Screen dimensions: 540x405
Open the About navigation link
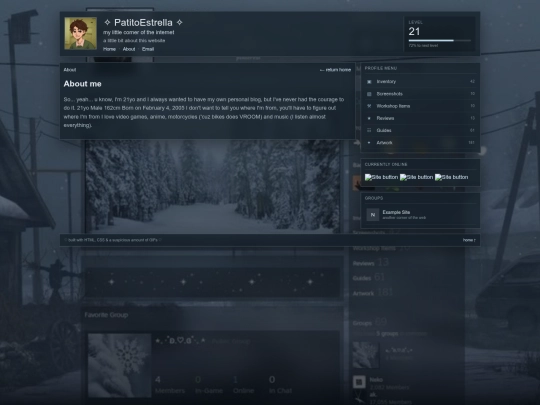pyautogui.click(x=129, y=49)
